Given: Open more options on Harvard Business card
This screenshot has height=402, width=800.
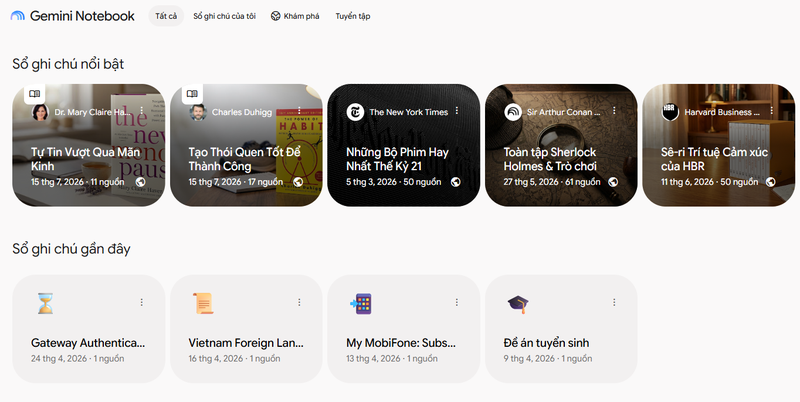Looking at the screenshot, I should [772, 111].
